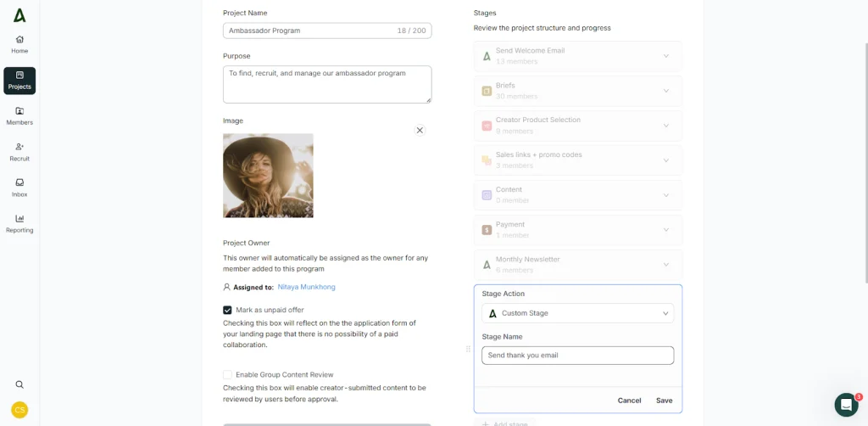Open the CS user avatar menu

[19, 410]
